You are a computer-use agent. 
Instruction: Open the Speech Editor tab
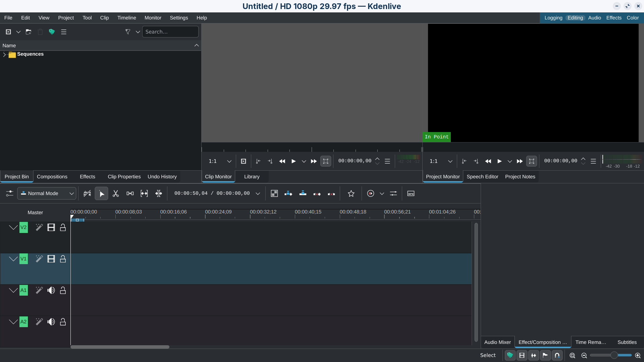point(482,177)
